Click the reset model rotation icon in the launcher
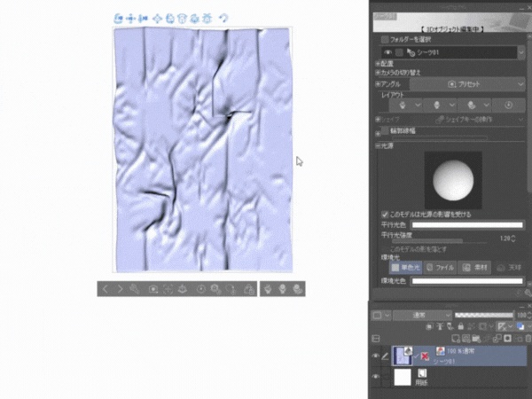This screenshot has height=399, width=532. pyautogui.click(x=201, y=289)
